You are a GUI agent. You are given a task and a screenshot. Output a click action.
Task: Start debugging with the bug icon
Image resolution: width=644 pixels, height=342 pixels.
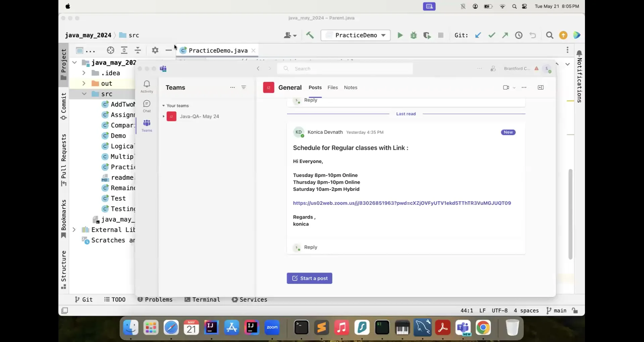click(414, 35)
